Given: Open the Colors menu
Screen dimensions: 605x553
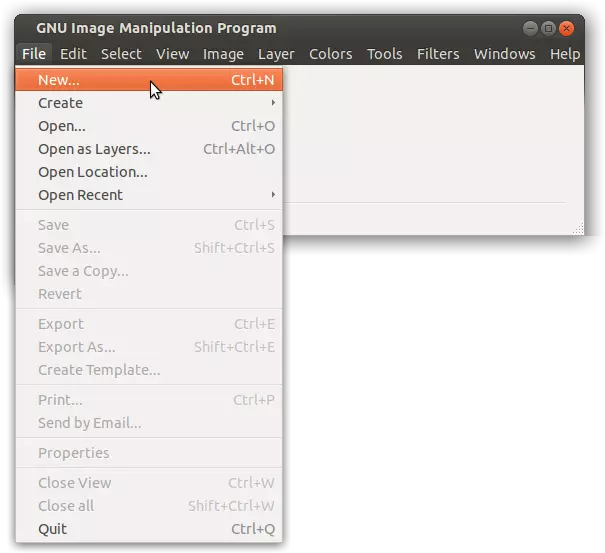Looking at the screenshot, I should [331, 54].
